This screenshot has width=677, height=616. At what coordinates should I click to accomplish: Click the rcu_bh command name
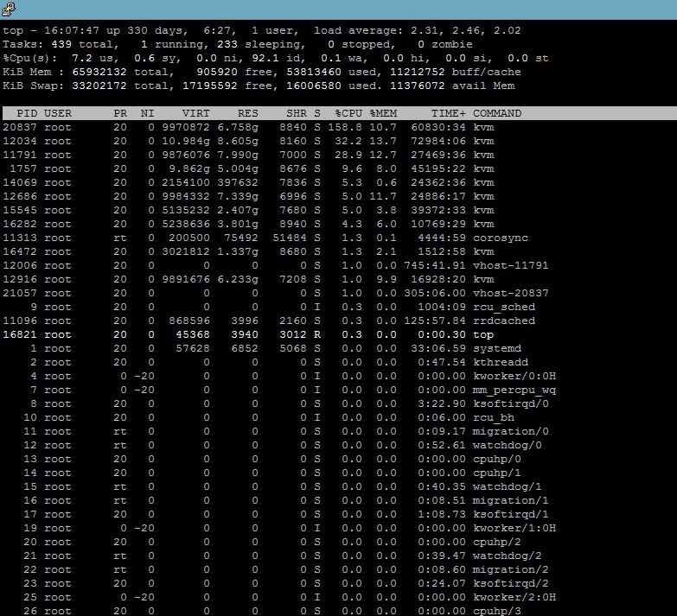click(494, 417)
